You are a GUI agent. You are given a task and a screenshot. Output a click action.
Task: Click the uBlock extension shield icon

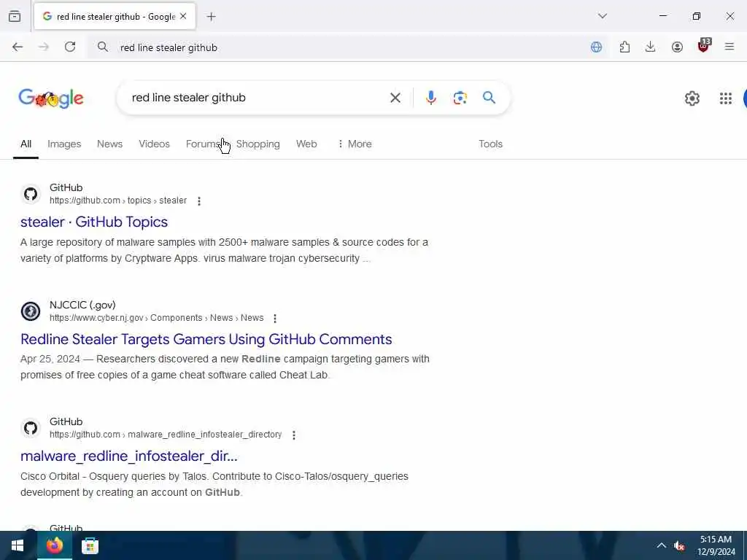point(703,46)
